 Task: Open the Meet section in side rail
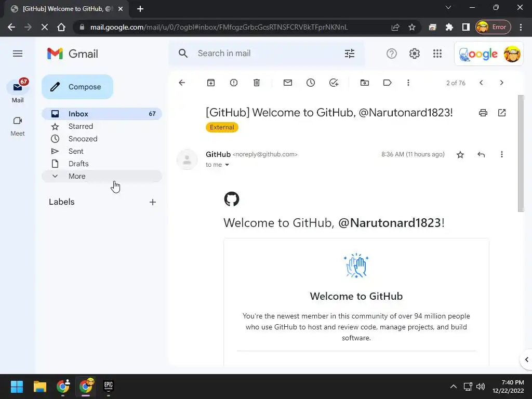[18, 126]
